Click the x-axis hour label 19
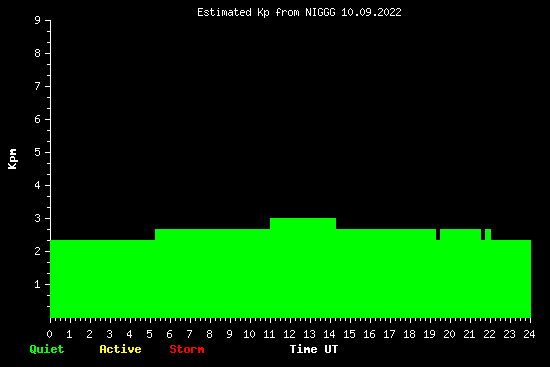The width and height of the screenshot is (550, 367). pos(429,334)
